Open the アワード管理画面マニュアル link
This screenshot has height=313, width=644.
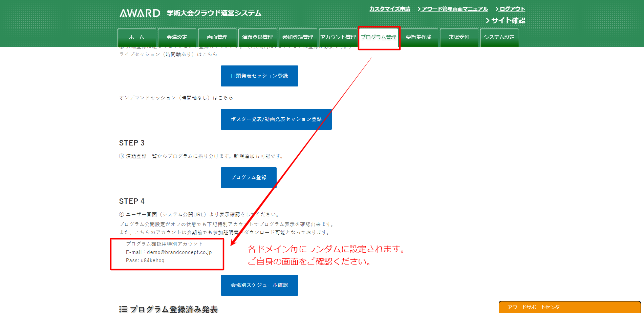pos(455,9)
